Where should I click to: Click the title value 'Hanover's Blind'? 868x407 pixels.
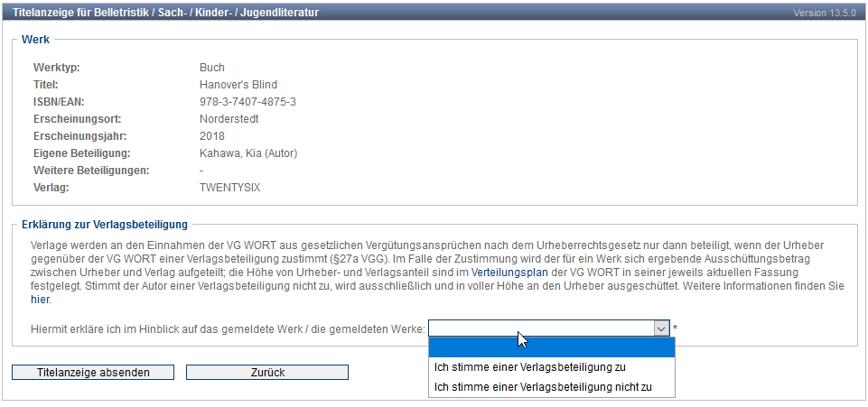pos(238,85)
